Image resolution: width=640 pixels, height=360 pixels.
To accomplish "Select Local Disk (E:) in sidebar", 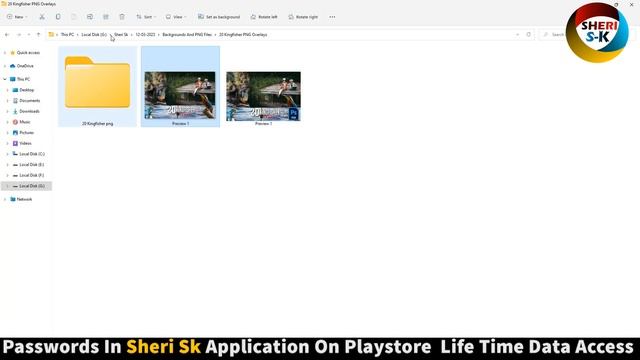I will [31, 164].
